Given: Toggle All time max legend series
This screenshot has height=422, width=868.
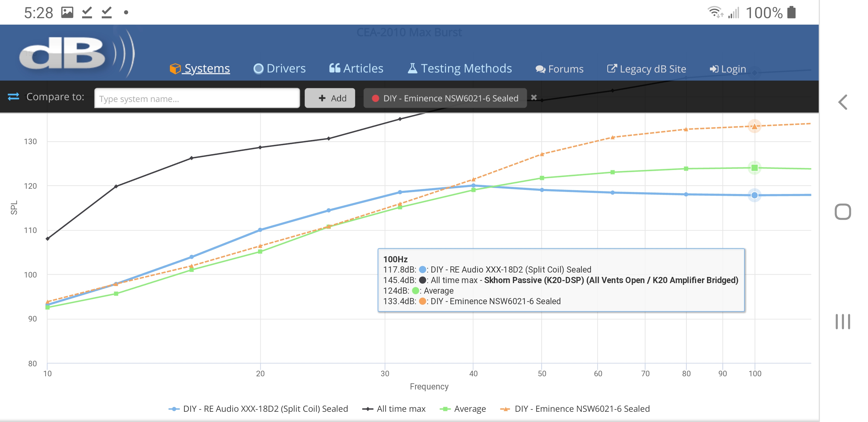Looking at the screenshot, I should click(x=394, y=409).
